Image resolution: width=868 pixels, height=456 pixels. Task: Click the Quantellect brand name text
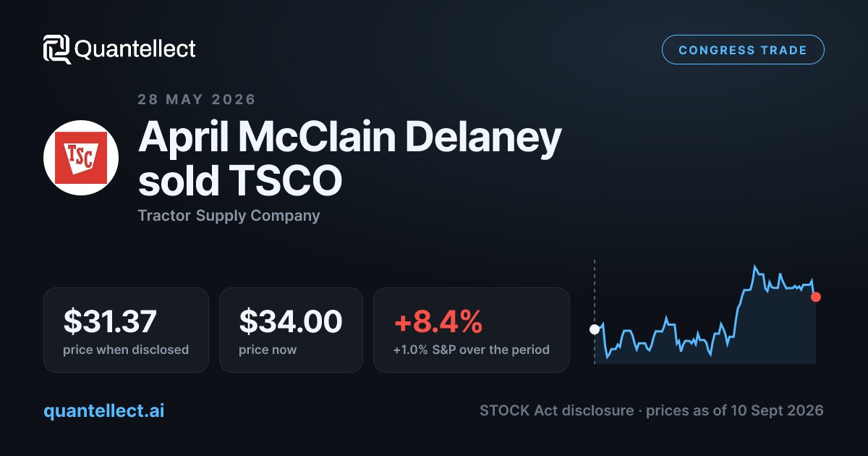coord(135,49)
